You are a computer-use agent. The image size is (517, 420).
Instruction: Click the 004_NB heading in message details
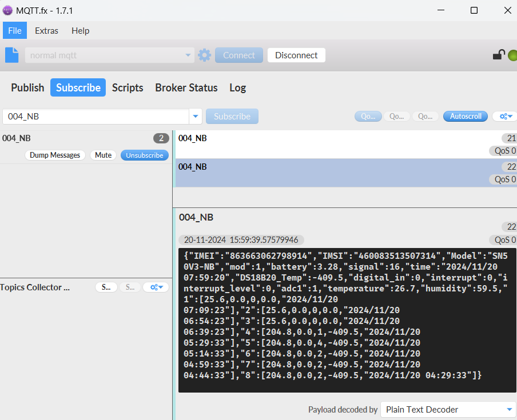click(x=196, y=217)
